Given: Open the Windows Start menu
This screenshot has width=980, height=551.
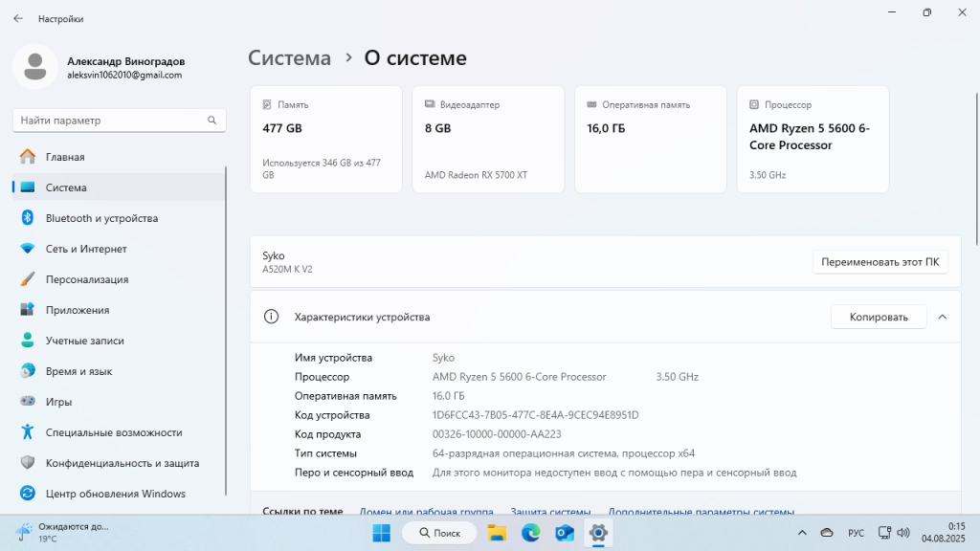Looking at the screenshot, I should click(x=381, y=533).
